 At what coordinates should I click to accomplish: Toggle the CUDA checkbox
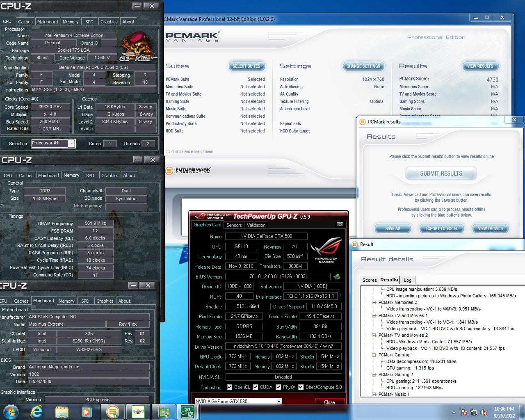tap(256, 387)
